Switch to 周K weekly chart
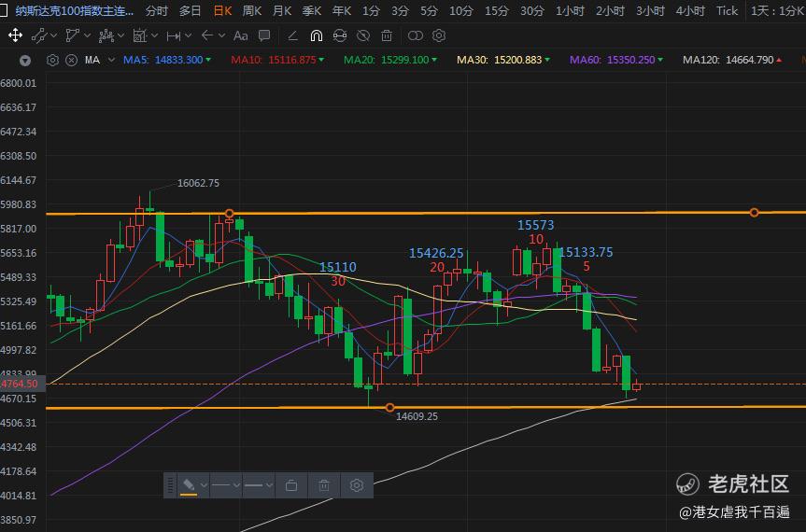806x532 pixels. click(252, 11)
